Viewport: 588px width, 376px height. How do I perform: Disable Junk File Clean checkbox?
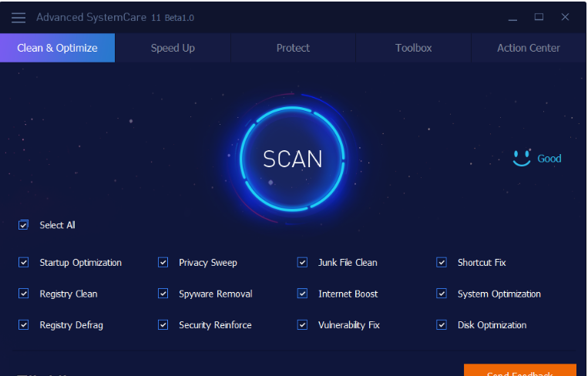(x=302, y=263)
